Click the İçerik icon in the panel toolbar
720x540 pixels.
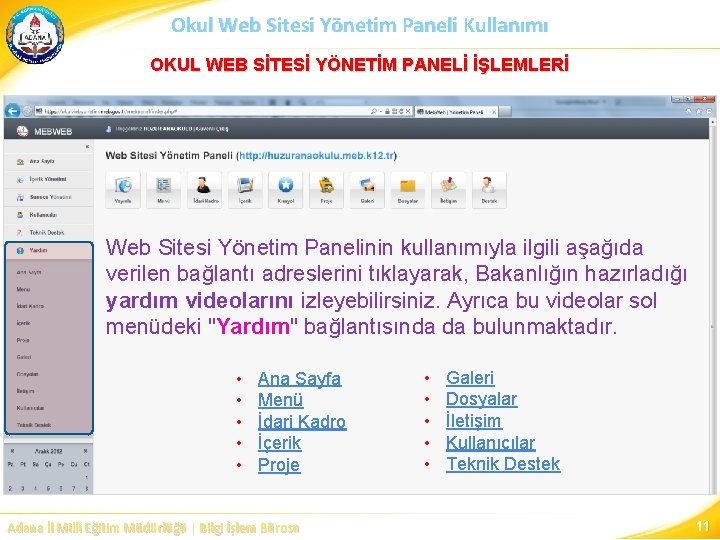pyautogui.click(x=245, y=190)
